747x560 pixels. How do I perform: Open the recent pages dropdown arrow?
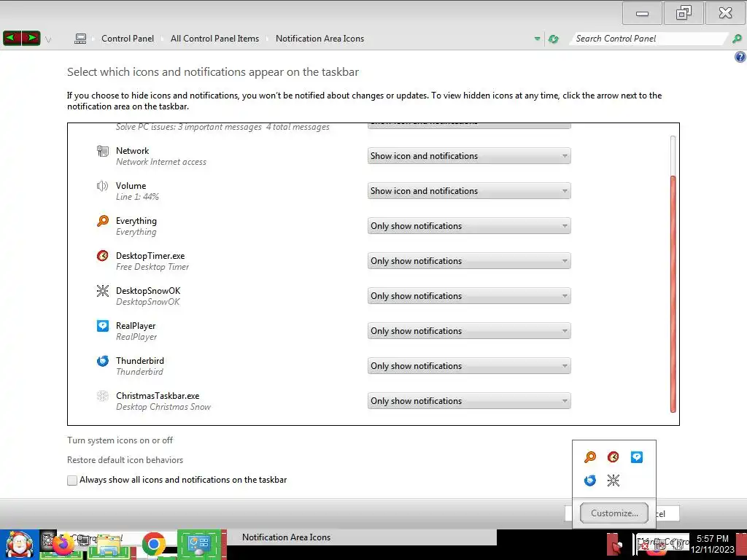point(48,40)
